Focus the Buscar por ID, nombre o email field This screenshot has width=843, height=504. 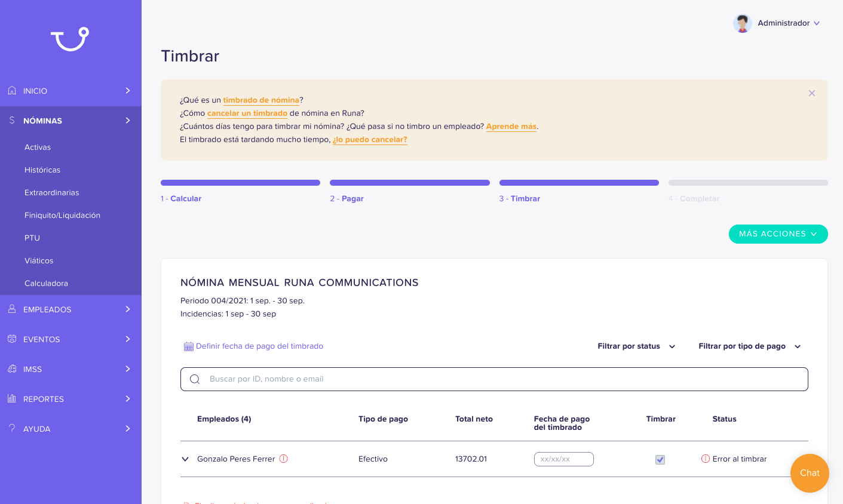coord(494,379)
